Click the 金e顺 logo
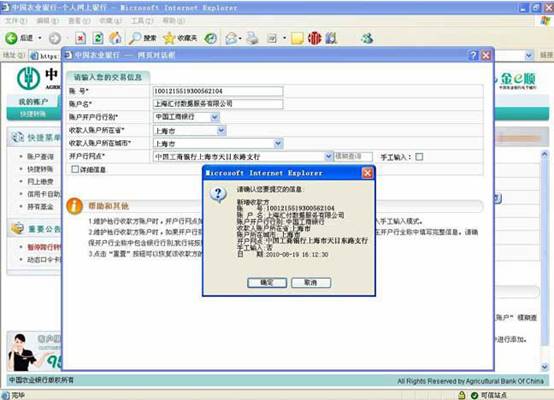 (518, 80)
